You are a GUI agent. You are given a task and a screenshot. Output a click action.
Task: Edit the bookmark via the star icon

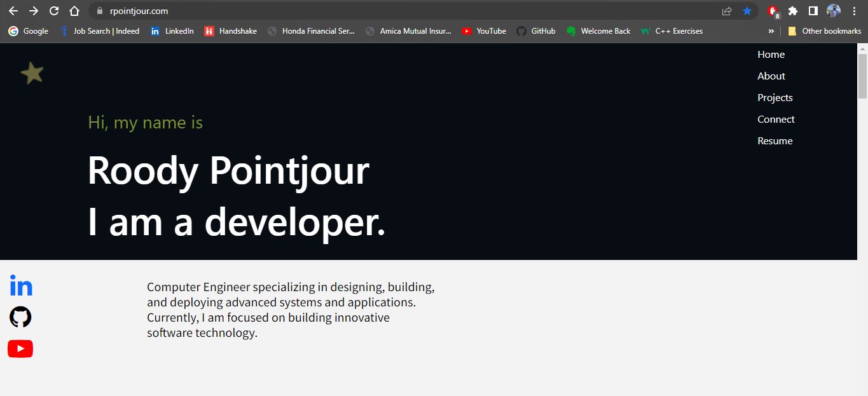(x=747, y=11)
